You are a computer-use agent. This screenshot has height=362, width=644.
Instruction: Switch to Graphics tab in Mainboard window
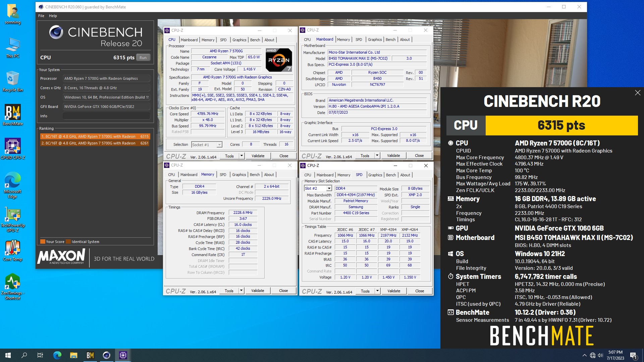tap(375, 40)
